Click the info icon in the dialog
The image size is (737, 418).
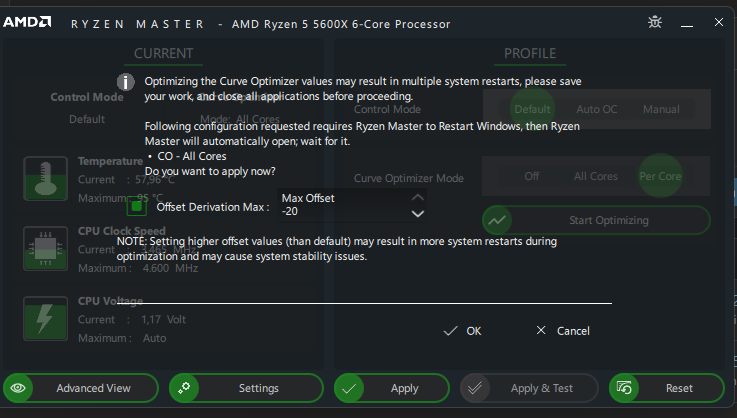[x=126, y=81]
